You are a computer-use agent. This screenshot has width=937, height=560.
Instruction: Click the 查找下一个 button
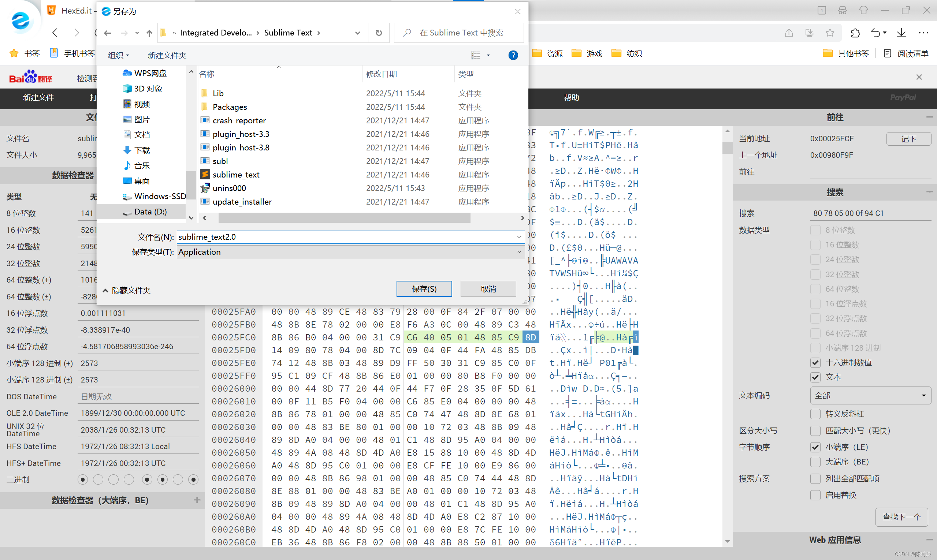click(x=901, y=516)
